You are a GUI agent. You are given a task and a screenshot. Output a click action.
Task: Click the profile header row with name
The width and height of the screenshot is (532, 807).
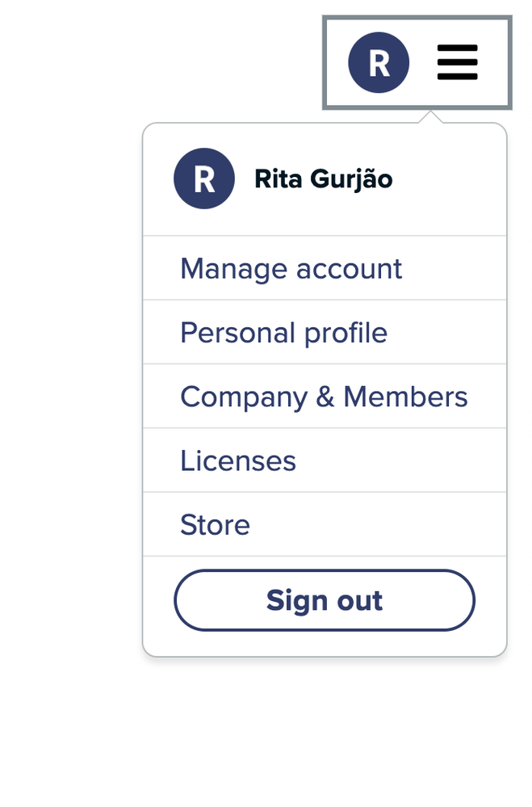pyautogui.click(x=325, y=179)
